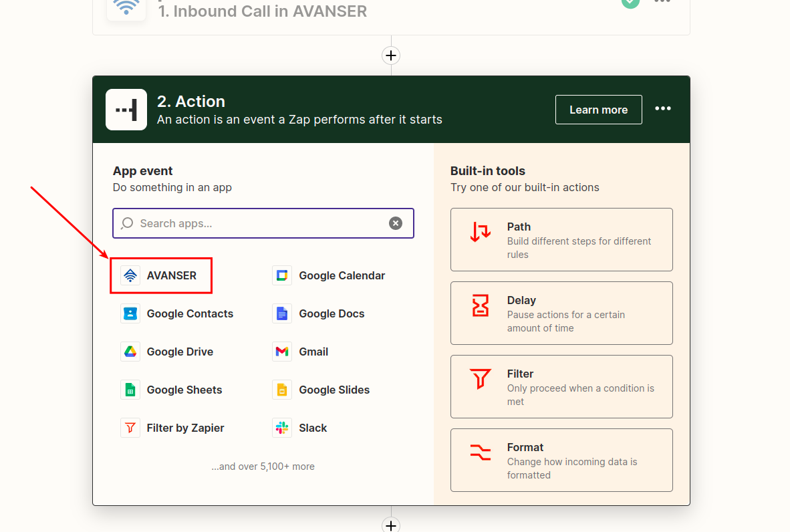Screen dimensions: 790x532
Task: Pick the Google Contacts app icon
Action: click(130, 313)
